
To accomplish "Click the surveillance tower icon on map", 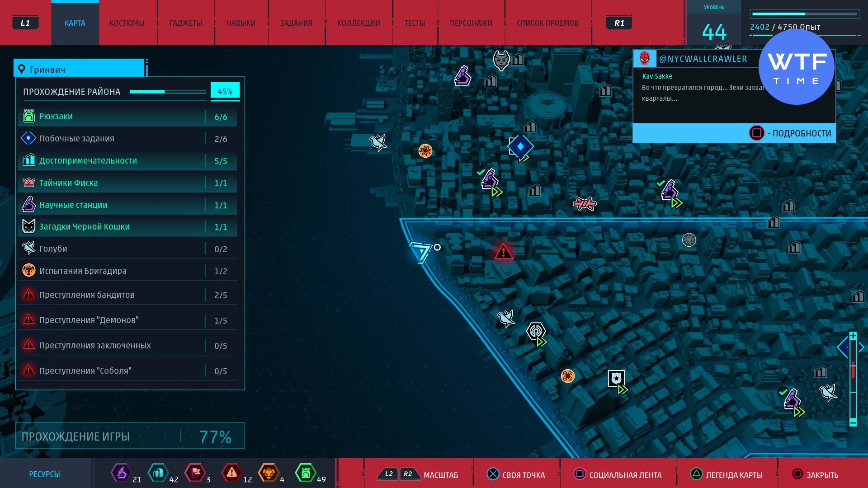I will point(536,331).
